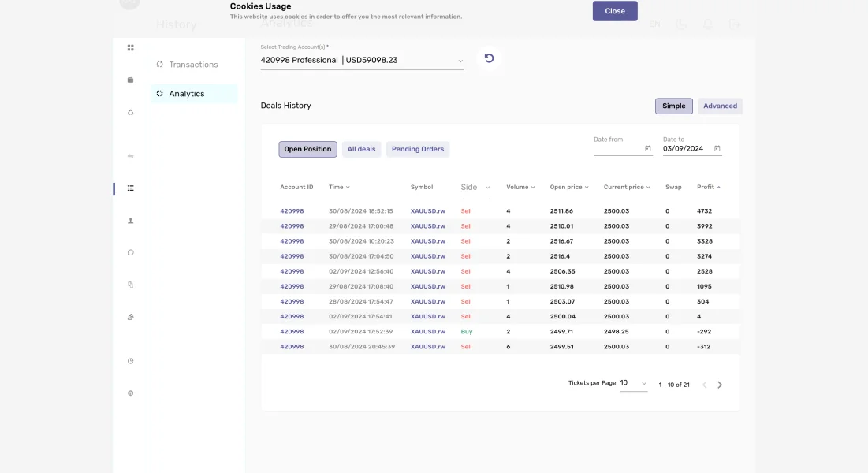Open Transactions in the History menu
This screenshot has width=868, height=473.
tap(193, 65)
